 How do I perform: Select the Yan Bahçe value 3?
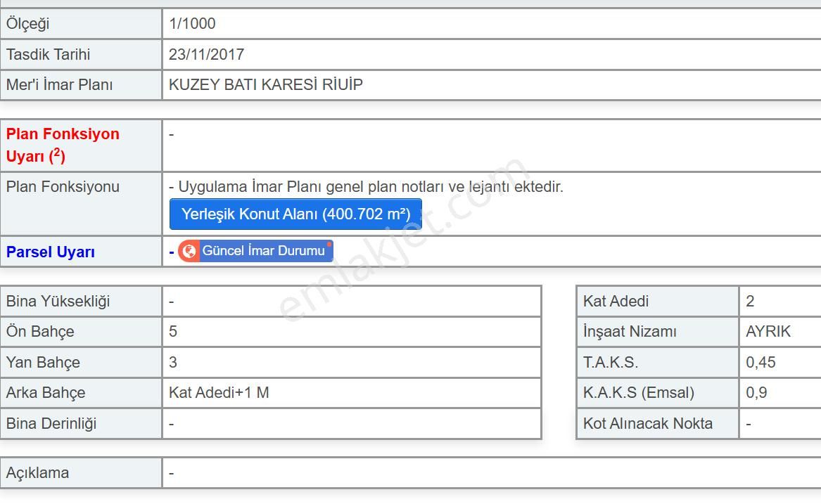tap(172, 362)
